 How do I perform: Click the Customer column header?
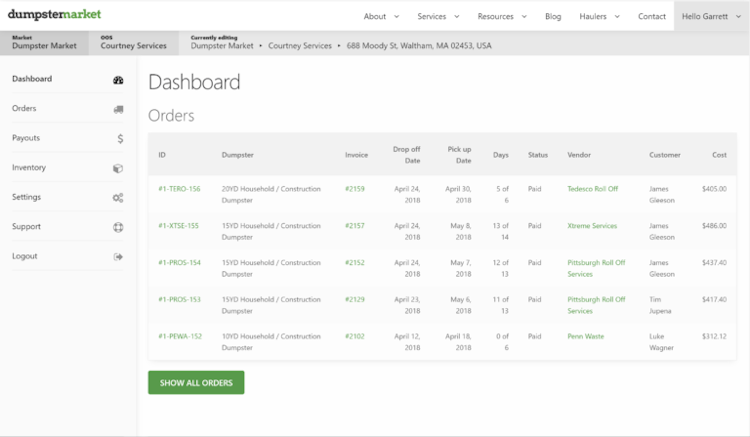pos(665,155)
